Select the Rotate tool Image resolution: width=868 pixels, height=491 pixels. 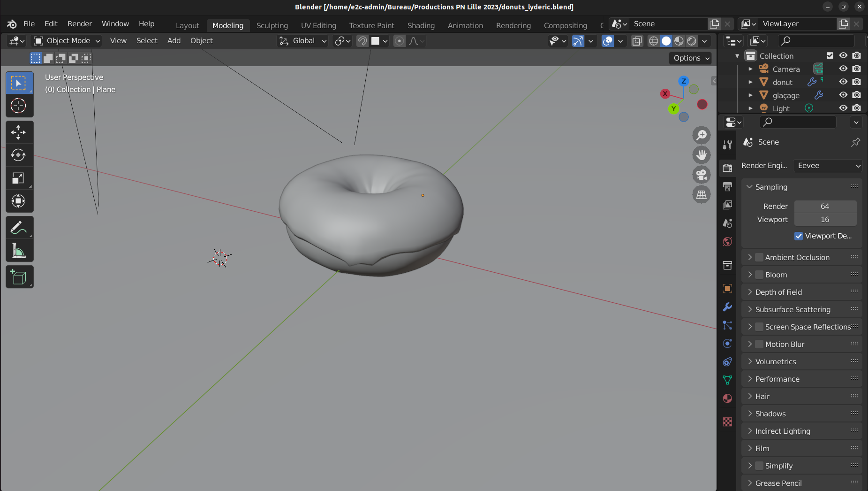19,155
